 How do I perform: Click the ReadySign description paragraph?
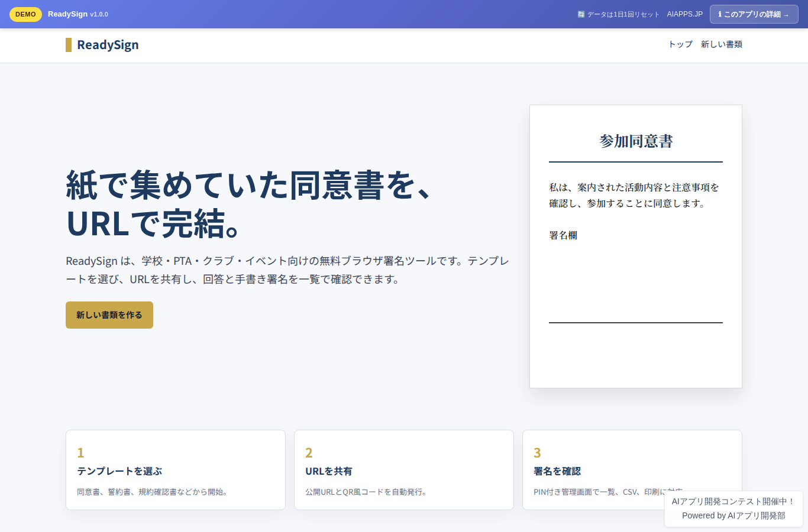(x=287, y=270)
